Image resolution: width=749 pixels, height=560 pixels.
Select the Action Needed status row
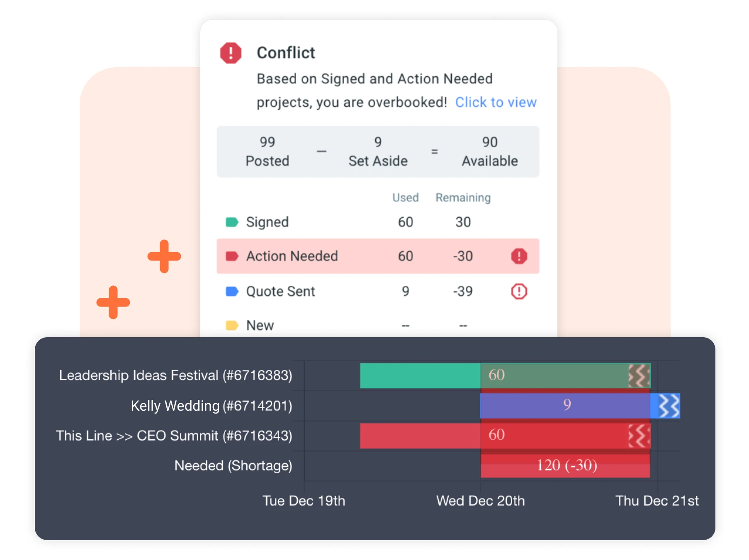tap(378, 256)
